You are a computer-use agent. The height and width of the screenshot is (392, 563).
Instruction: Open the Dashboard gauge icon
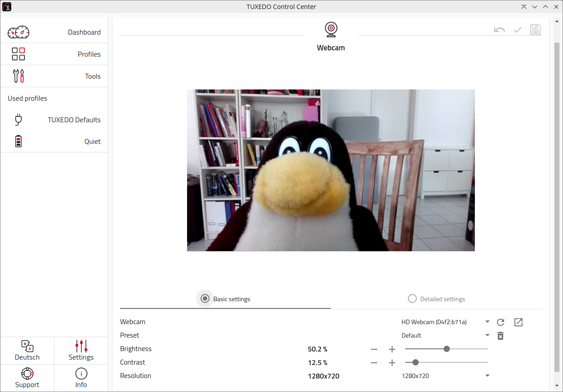coord(18,32)
